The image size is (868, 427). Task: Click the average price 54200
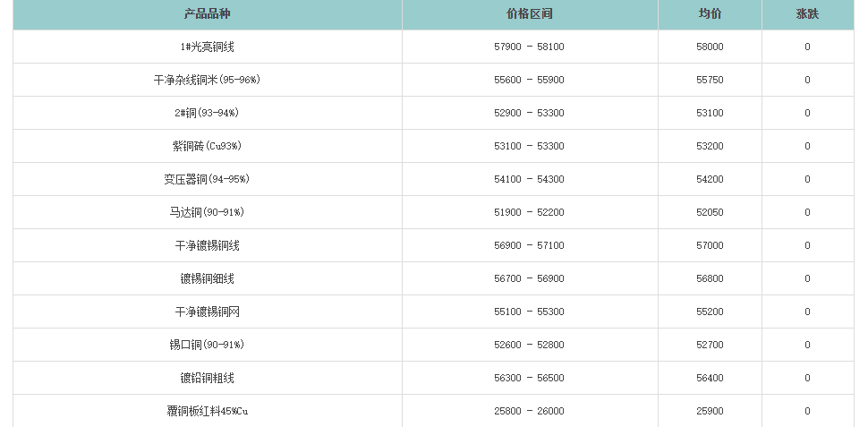710,179
